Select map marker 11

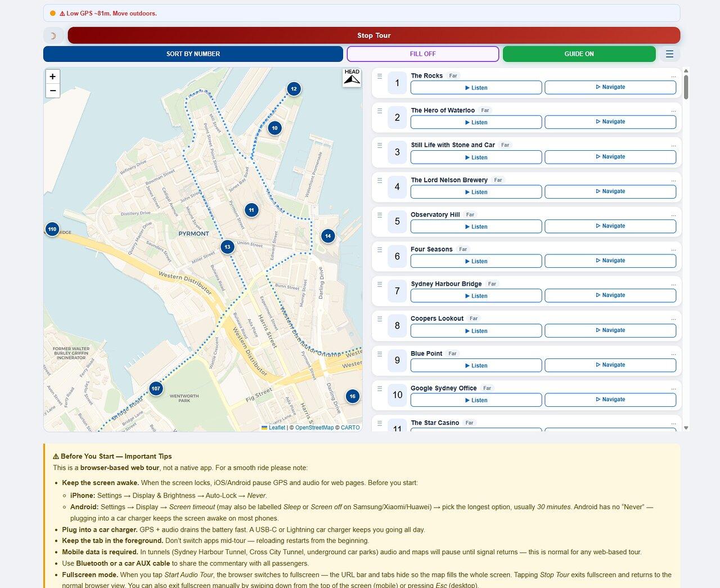point(251,210)
